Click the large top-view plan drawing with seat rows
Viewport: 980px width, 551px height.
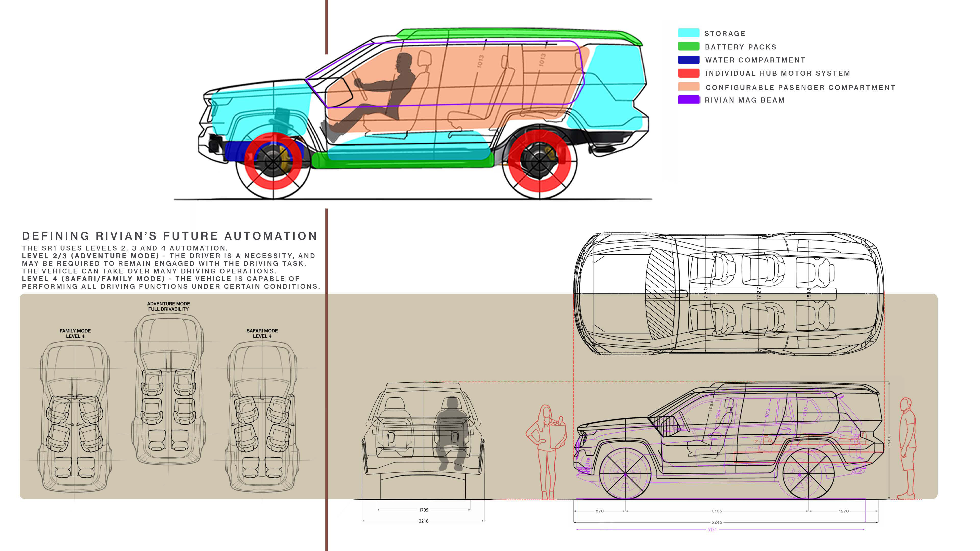pyautogui.click(x=729, y=294)
